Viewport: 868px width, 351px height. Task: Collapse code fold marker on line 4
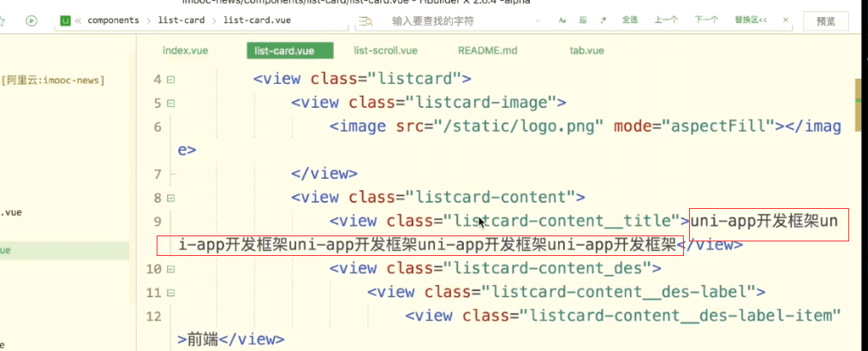click(170, 79)
